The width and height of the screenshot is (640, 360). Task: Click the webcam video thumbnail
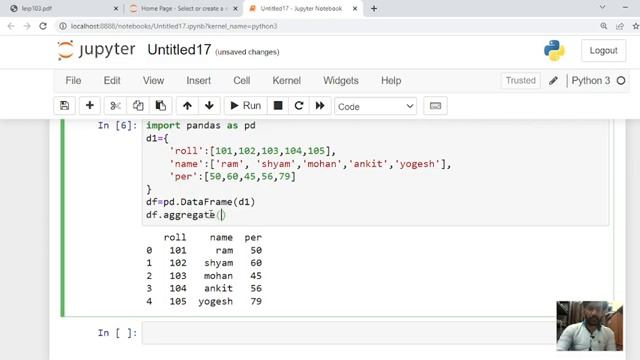pos(589,326)
